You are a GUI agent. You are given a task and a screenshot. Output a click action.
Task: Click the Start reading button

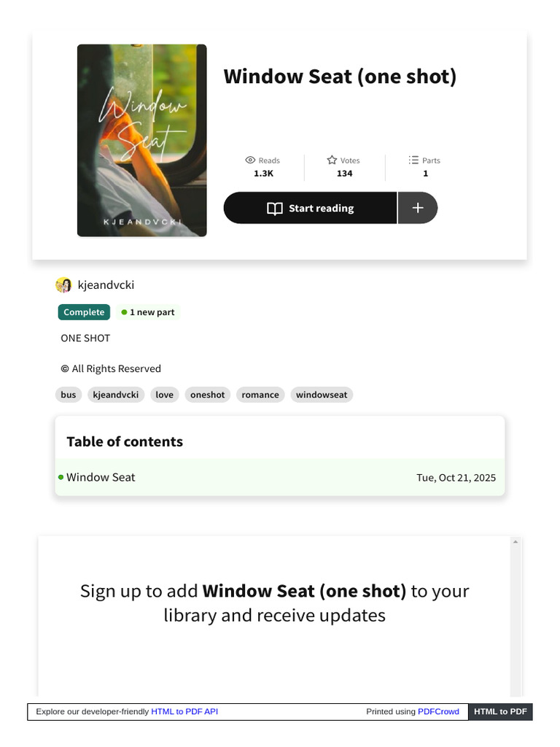(x=310, y=209)
